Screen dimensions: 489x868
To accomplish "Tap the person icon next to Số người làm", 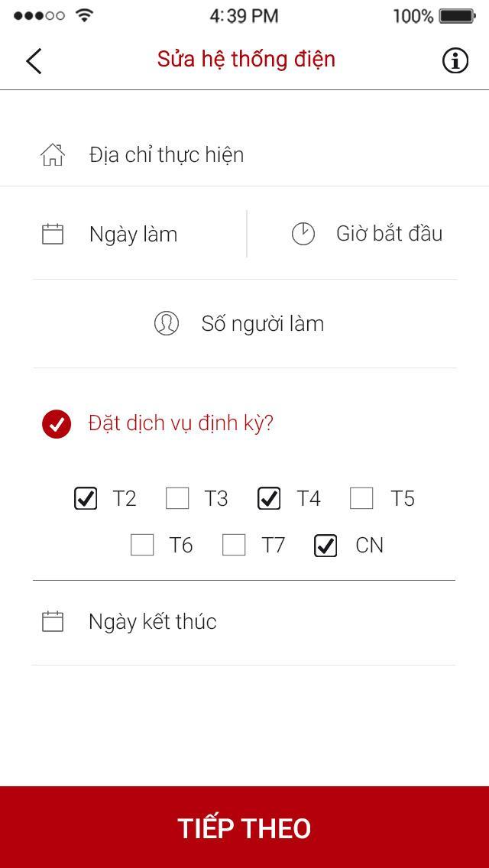I will (167, 322).
